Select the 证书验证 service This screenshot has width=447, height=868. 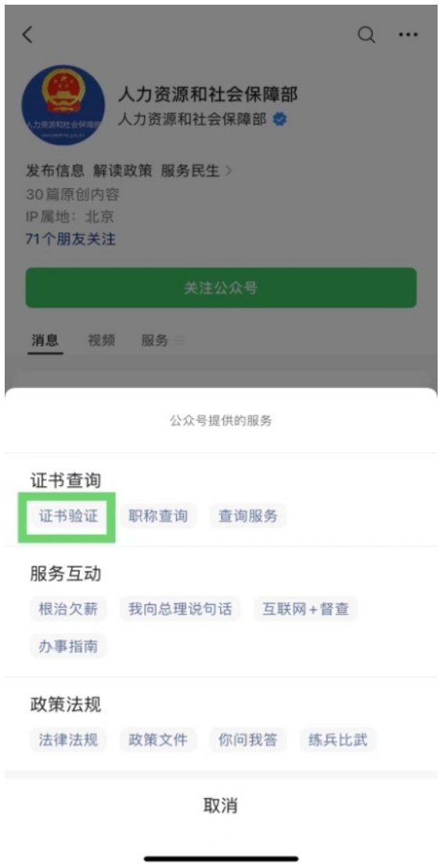68,517
